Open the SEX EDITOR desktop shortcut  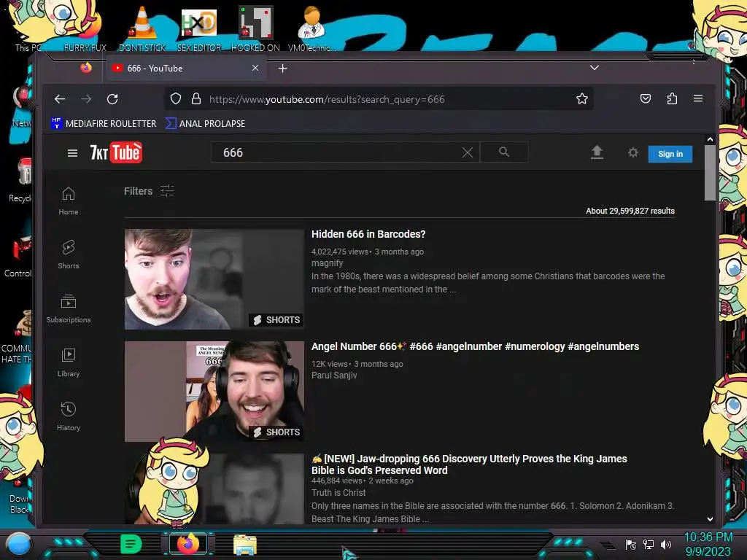[x=199, y=28]
